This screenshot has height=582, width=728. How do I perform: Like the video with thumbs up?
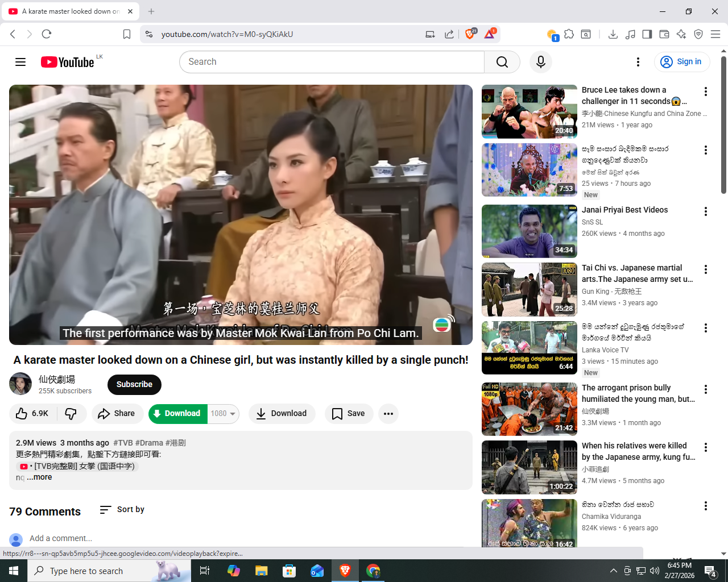[x=32, y=414]
